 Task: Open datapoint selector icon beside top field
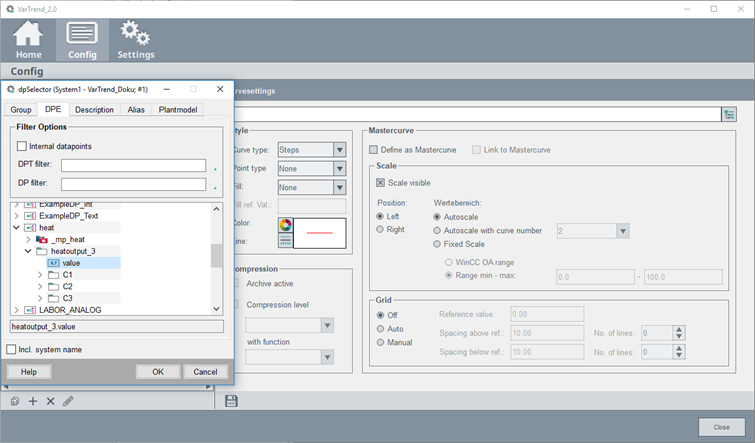[x=729, y=114]
